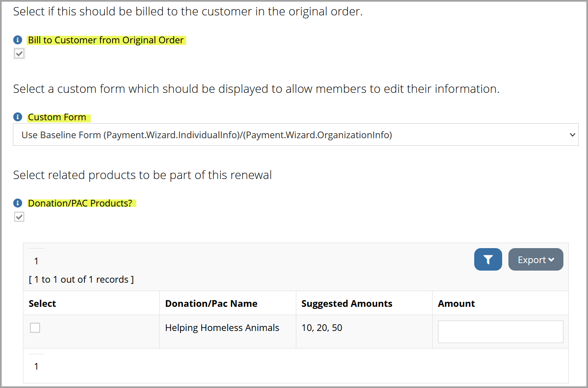Click the Helping Homeless Animals cell
The image size is (588, 388).
pos(222,328)
